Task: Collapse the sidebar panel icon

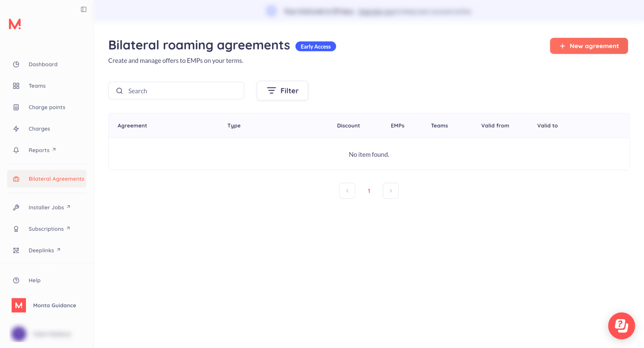Action: pyautogui.click(x=84, y=10)
